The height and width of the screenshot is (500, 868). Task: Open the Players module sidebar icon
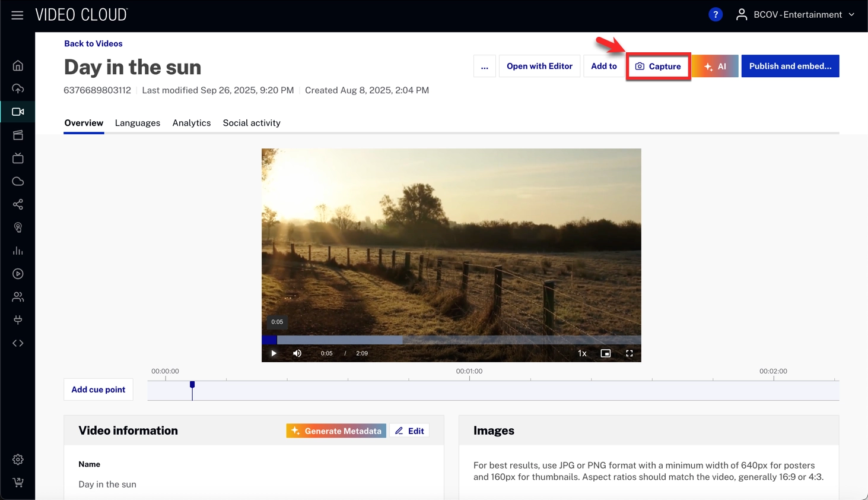tap(18, 274)
